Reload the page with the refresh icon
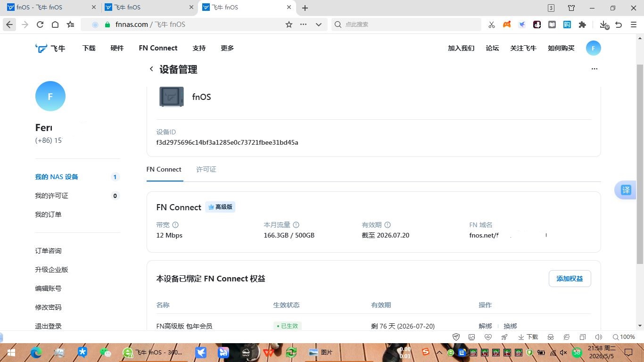The height and width of the screenshot is (362, 644). tap(40, 25)
